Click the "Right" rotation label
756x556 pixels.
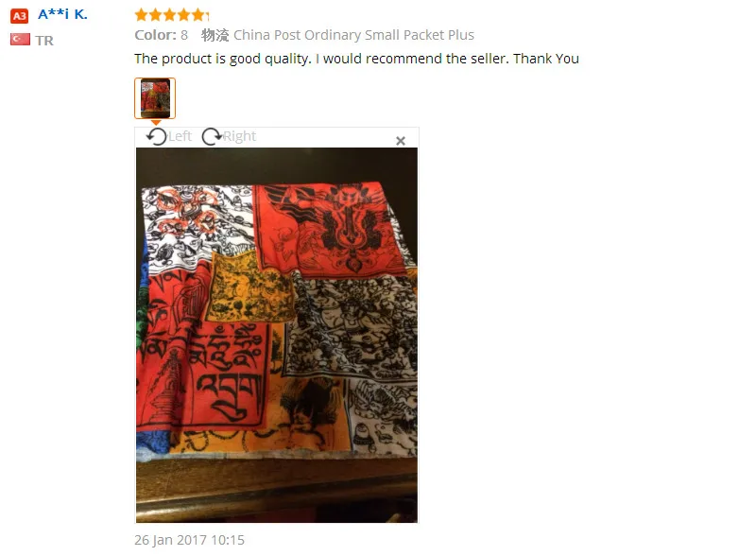point(239,136)
